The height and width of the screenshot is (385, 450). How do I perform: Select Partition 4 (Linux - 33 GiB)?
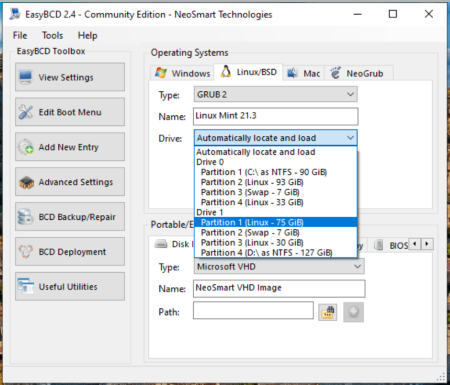276,202
